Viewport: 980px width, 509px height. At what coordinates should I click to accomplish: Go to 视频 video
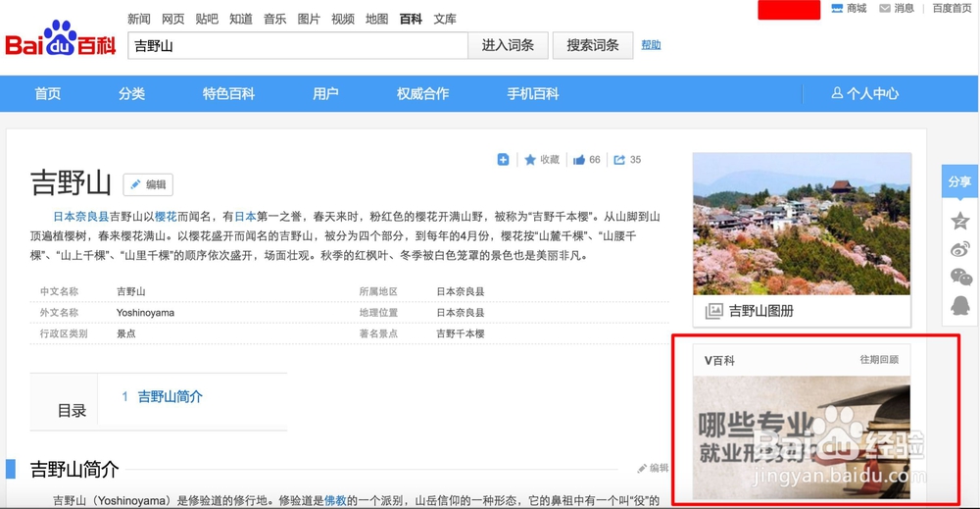pos(342,19)
